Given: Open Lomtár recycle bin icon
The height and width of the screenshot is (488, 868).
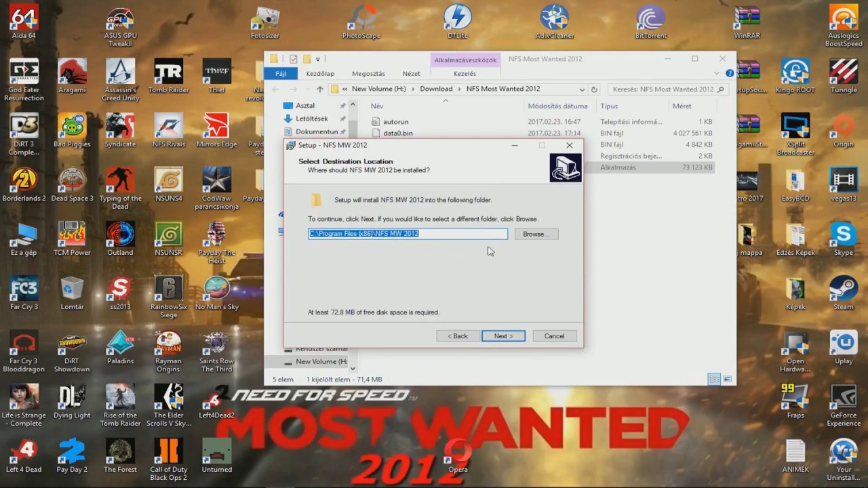Looking at the screenshot, I should click(72, 293).
